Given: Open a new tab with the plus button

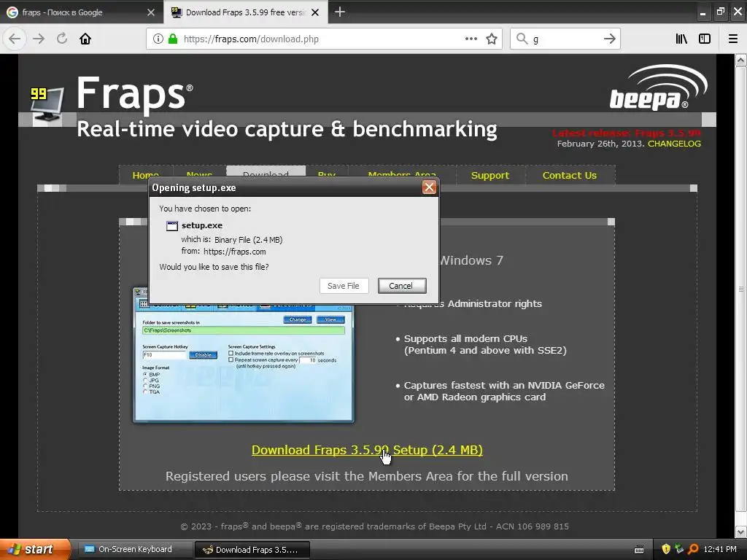Looking at the screenshot, I should (340, 12).
